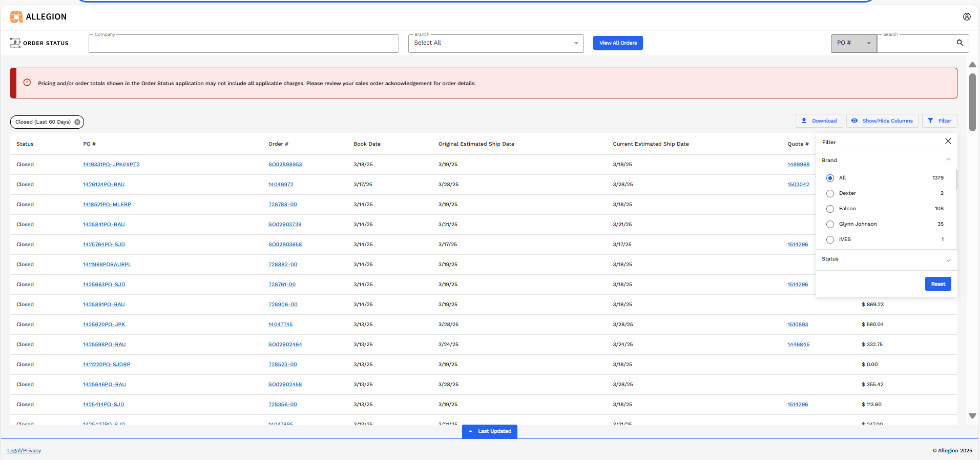
Task: Click the table scrollbar up arrow
Action: tap(972, 65)
